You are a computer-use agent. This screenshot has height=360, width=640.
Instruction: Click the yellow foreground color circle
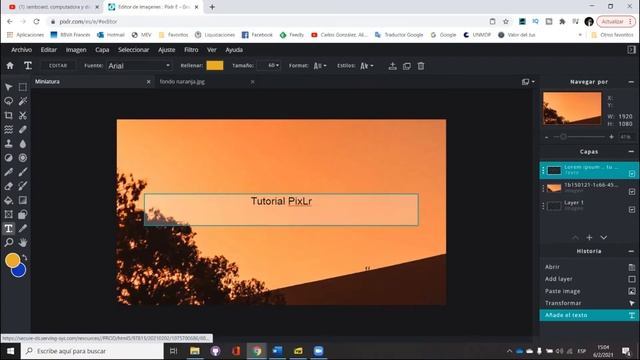pyautogui.click(x=13, y=260)
